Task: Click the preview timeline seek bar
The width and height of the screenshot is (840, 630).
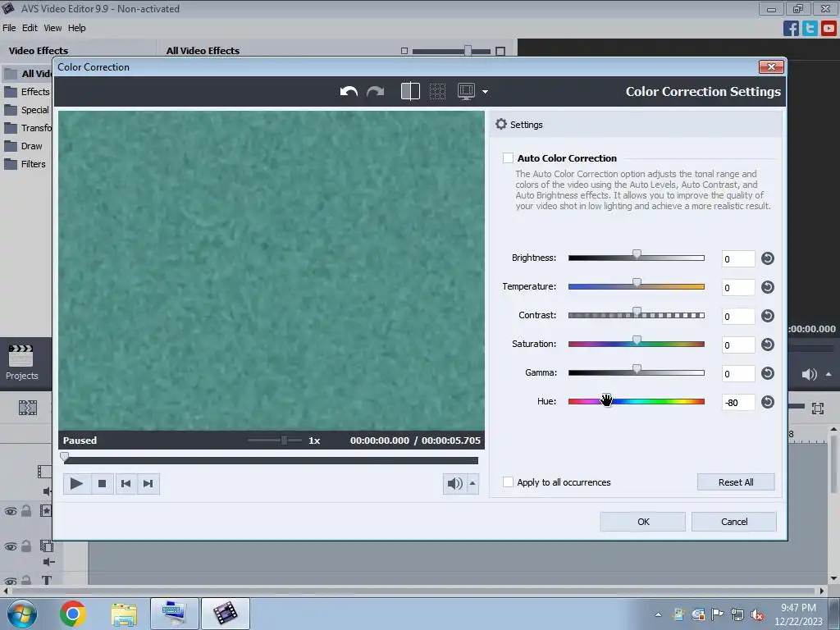Action: click(x=271, y=460)
